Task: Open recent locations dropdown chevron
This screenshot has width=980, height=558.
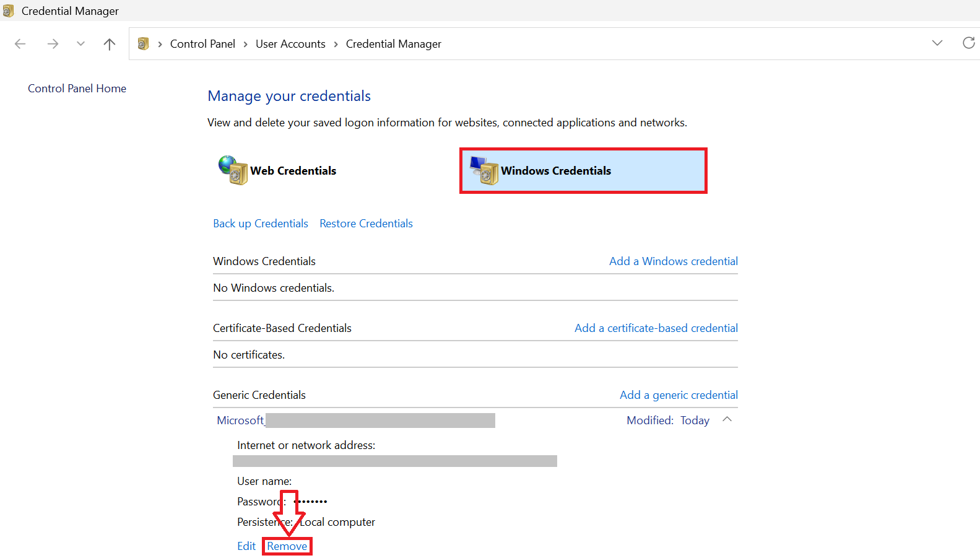Action: 80,43
